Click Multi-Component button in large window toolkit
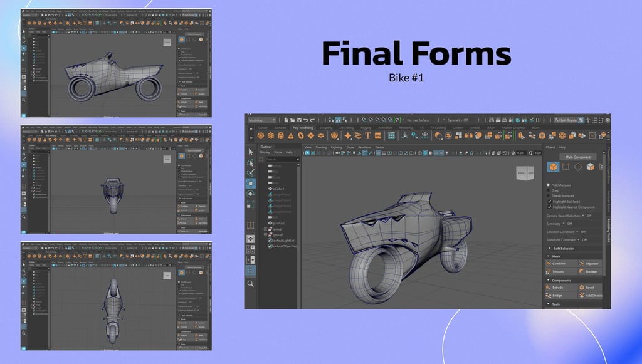 pyautogui.click(x=577, y=157)
